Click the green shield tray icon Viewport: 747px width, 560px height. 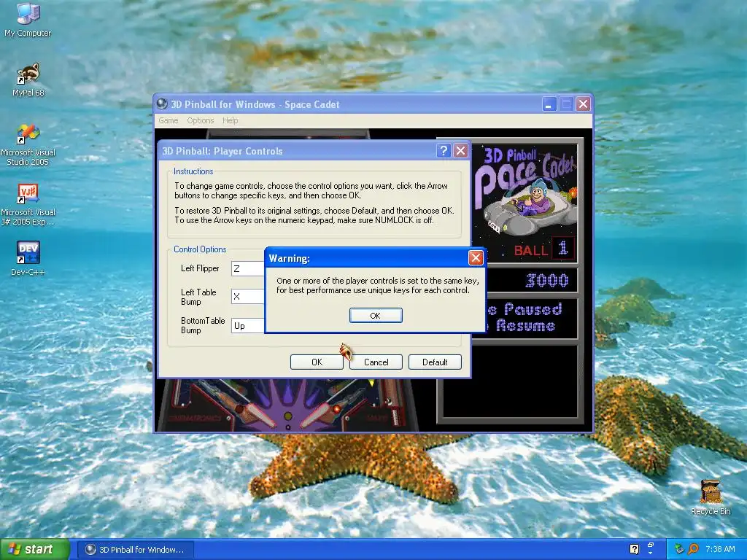pyautogui.click(x=679, y=549)
